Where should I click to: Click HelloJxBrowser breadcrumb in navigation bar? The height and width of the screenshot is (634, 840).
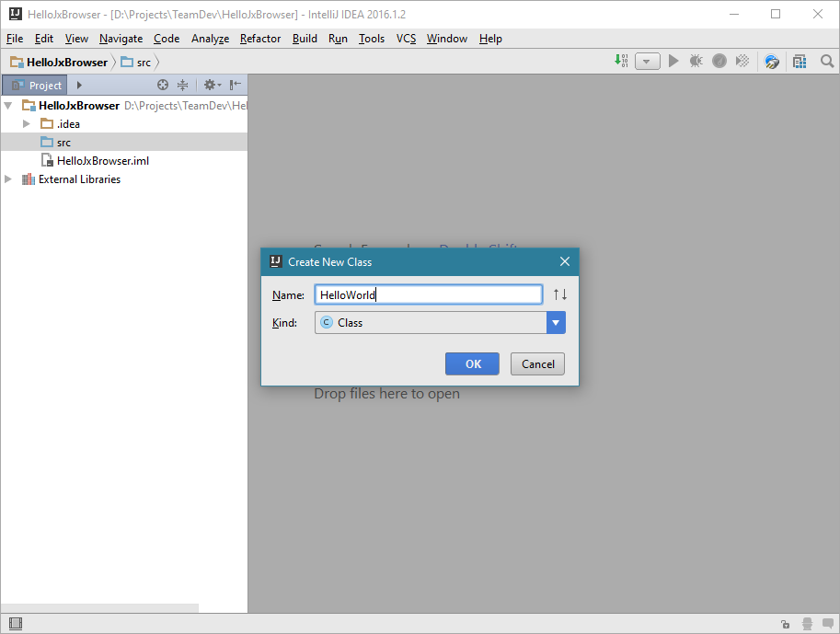pos(60,63)
